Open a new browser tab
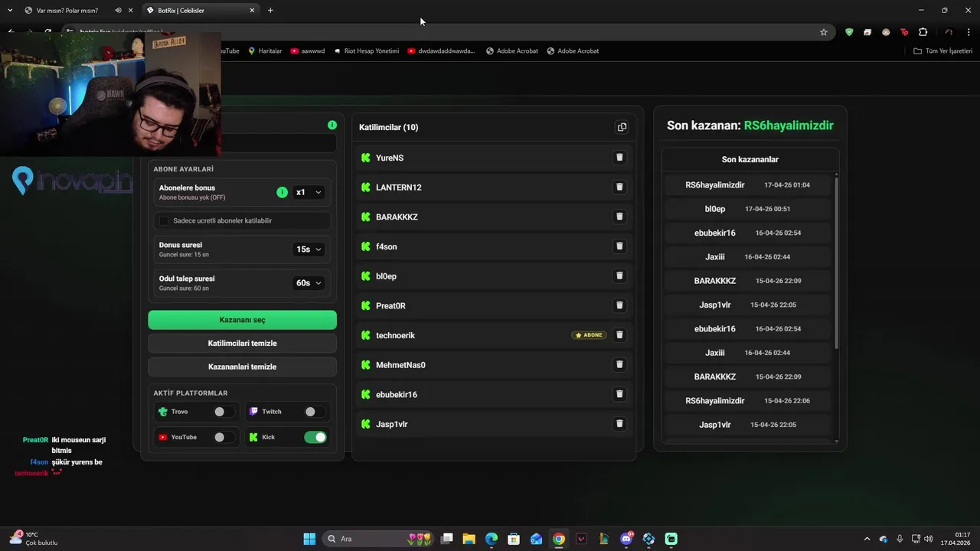Screen dimensions: 980x551 coord(270,11)
